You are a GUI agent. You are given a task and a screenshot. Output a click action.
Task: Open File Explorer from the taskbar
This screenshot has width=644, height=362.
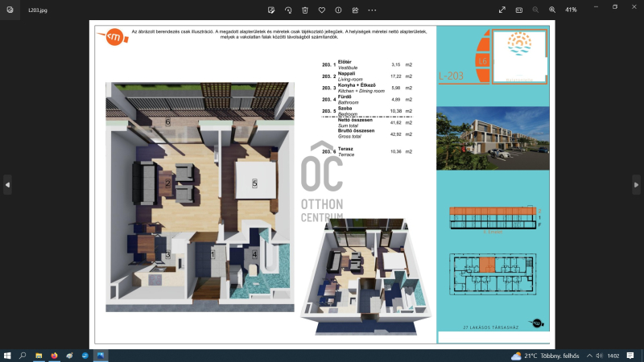tap(39, 355)
